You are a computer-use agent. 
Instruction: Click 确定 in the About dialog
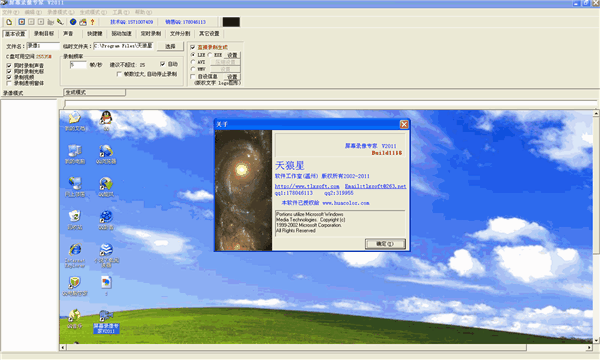(385, 244)
